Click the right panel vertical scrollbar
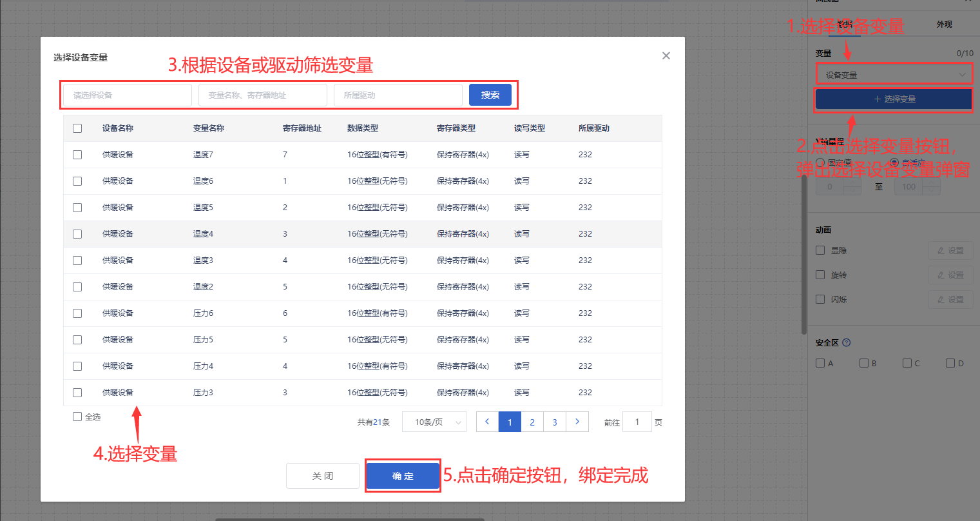 (x=804, y=255)
